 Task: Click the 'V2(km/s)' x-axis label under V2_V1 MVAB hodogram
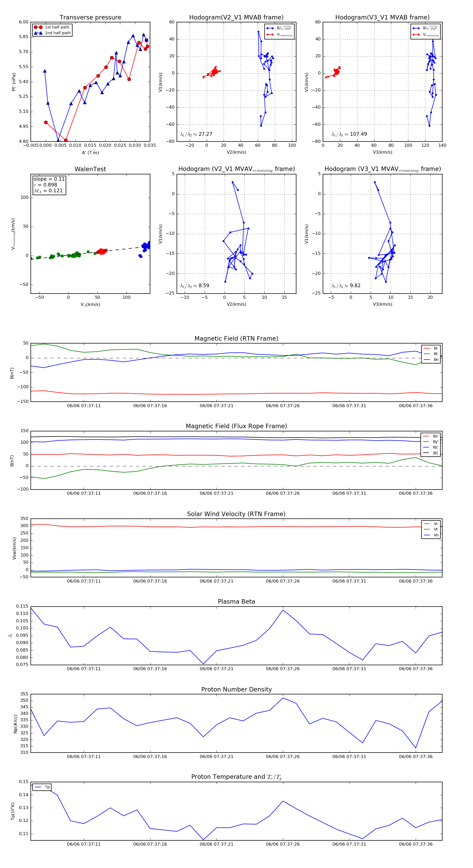point(236,152)
